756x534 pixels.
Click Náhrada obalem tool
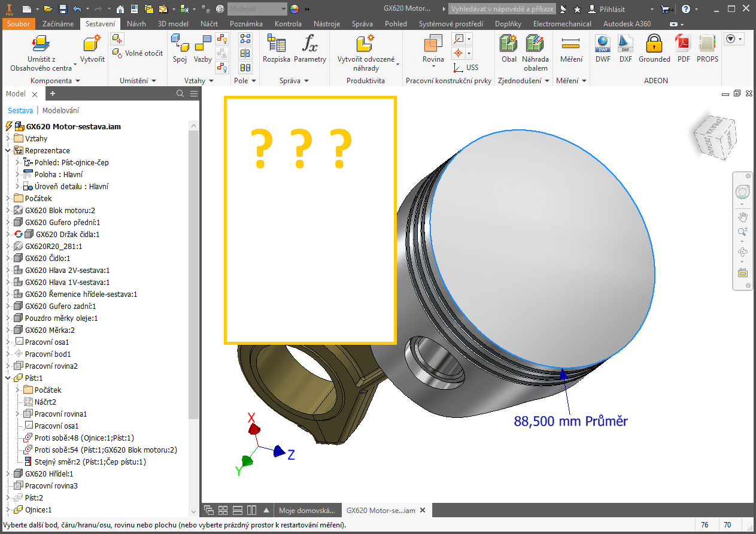pyautogui.click(x=535, y=53)
